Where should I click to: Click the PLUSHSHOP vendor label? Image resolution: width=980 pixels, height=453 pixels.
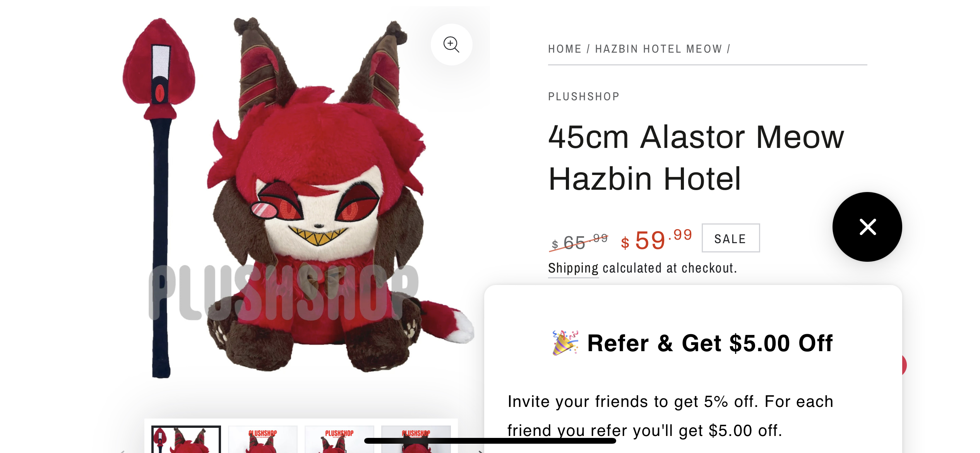[x=584, y=96]
